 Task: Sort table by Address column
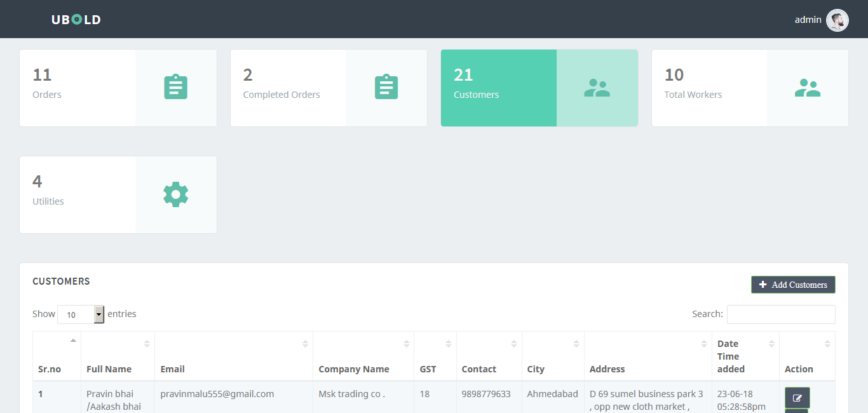click(x=648, y=356)
